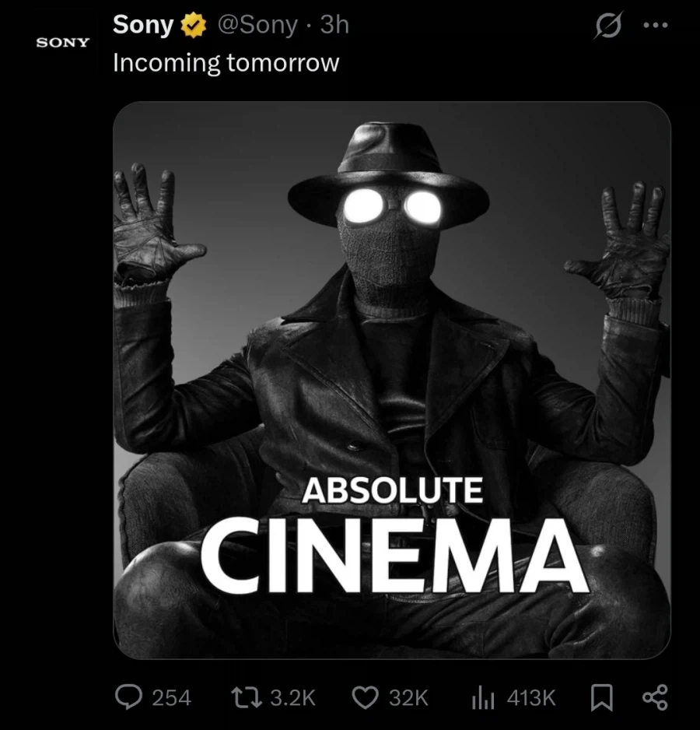Screen dimensions: 700x730
Task: Share the post via share icon
Action: (656, 697)
